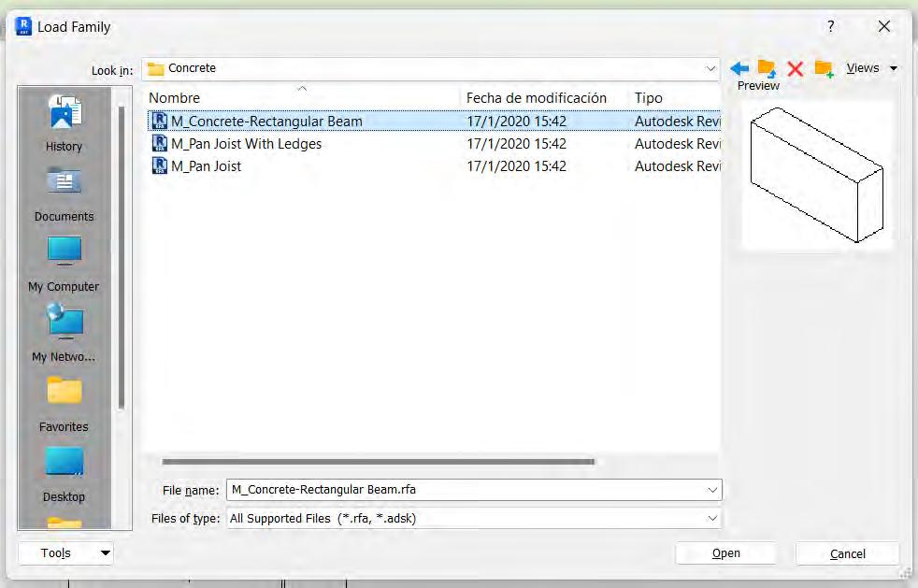The width and height of the screenshot is (918, 588).
Task: Click the beam preview thumbnail
Action: coord(817,175)
